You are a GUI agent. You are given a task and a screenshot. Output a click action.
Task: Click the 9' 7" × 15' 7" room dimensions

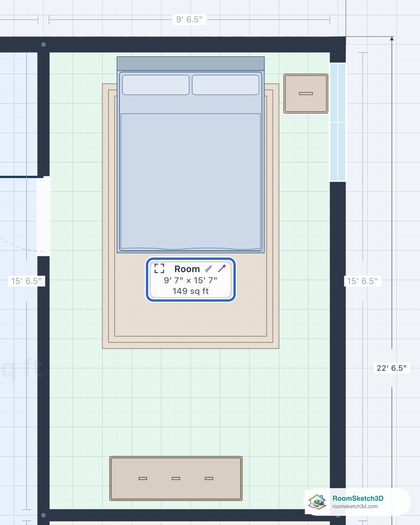pos(190,280)
